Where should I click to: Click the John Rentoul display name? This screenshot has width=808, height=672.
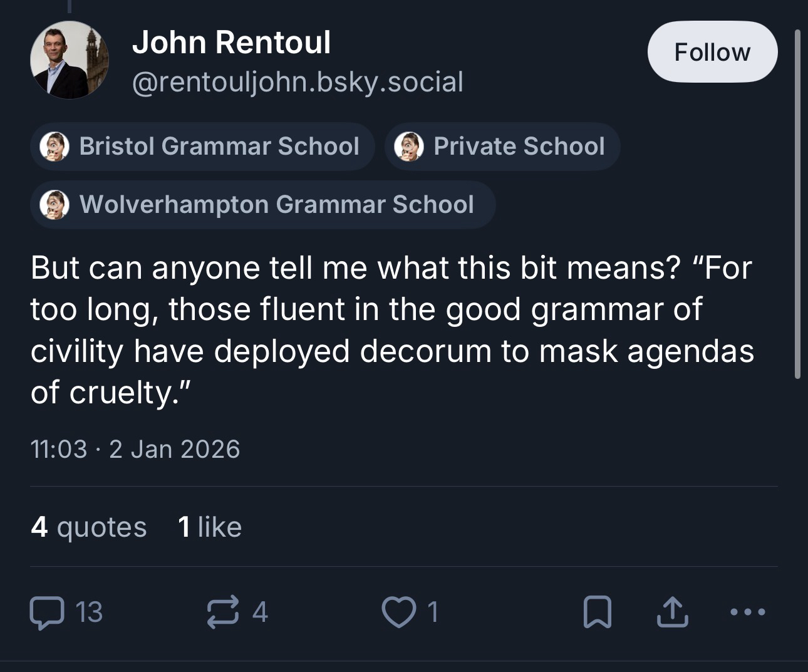(x=231, y=43)
